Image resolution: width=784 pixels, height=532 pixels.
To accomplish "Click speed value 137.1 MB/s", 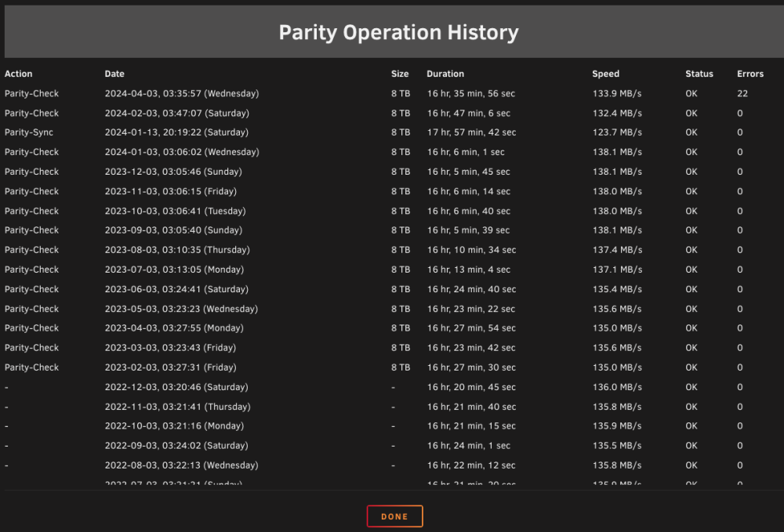I will tap(617, 270).
